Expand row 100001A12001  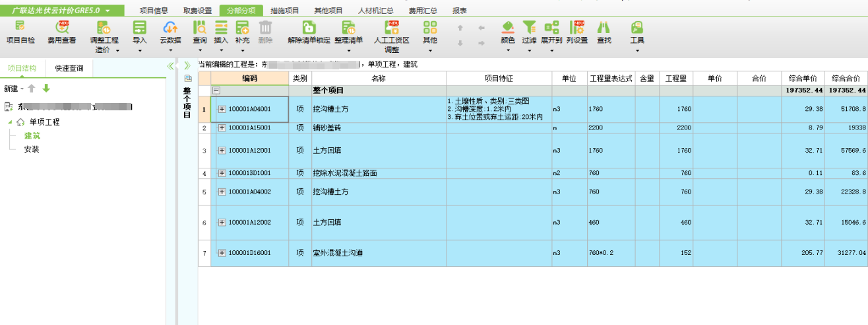pos(222,151)
